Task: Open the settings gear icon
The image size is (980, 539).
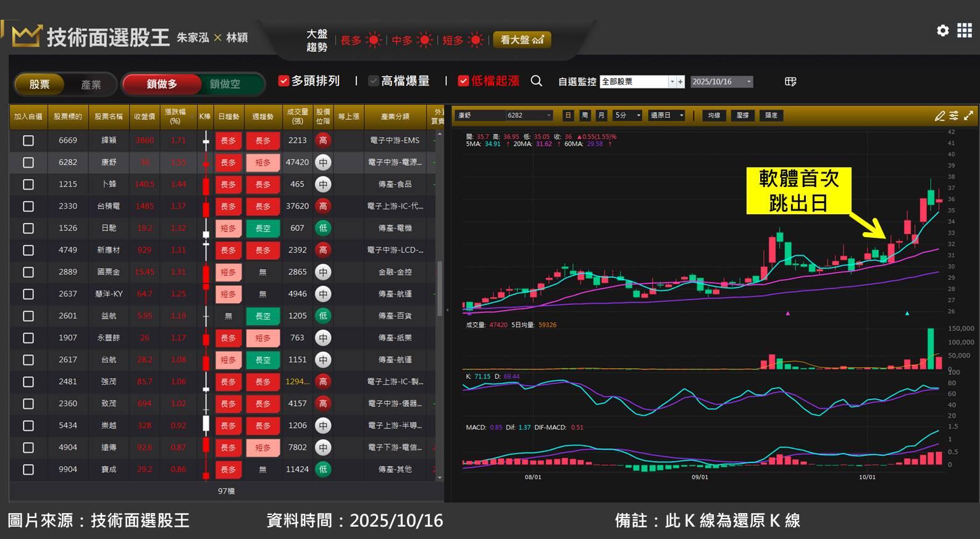Action: point(942,30)
